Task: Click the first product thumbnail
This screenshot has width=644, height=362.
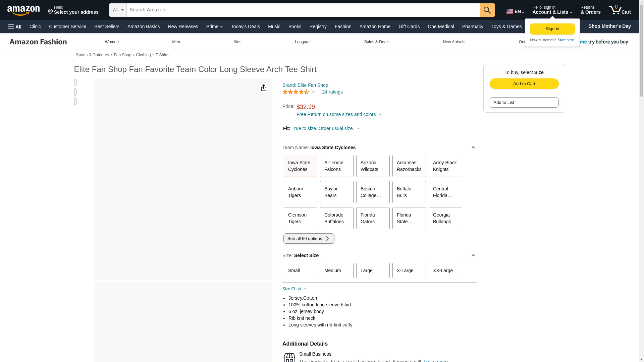Action: click(x=75, y=83)
